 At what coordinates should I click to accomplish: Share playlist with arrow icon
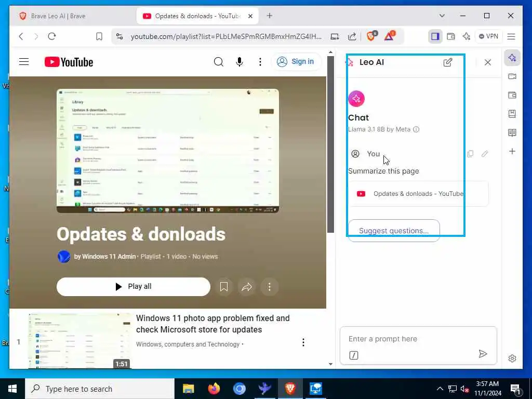247,287
